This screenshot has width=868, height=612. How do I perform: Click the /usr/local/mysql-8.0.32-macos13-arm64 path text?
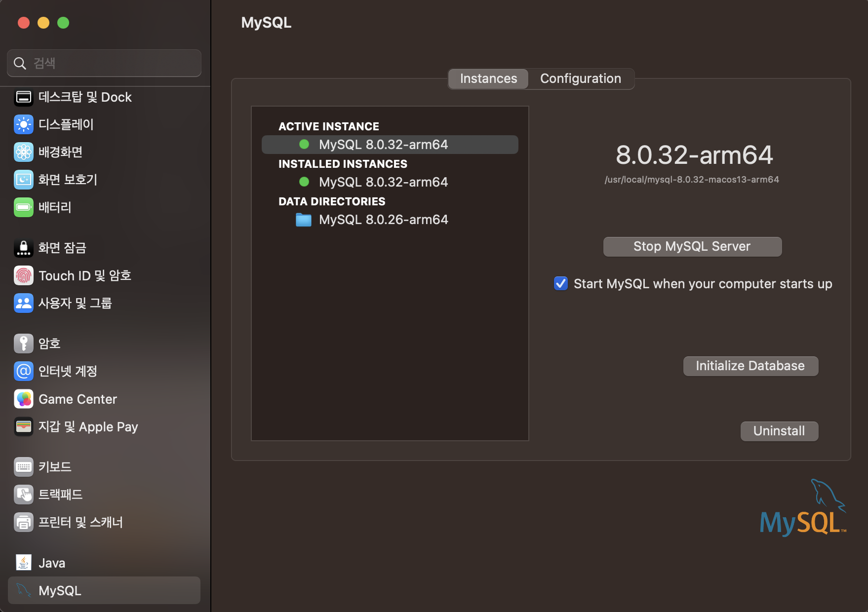[692, 180]
